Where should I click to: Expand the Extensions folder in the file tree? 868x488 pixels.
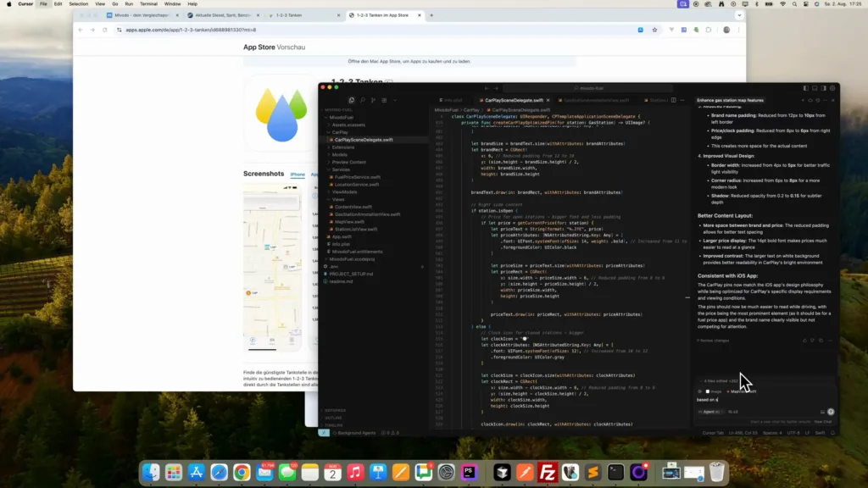(x=343, y=147)
